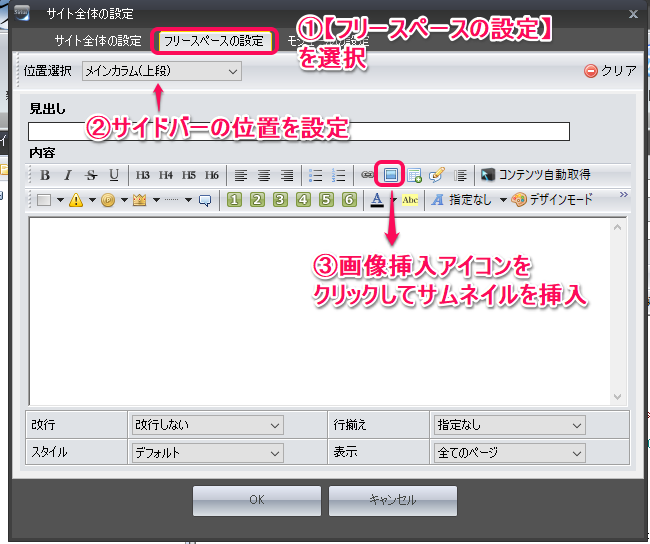Insert a bulleted list
This screenshot has height=544, width=650.
click(x=316, y=175)
